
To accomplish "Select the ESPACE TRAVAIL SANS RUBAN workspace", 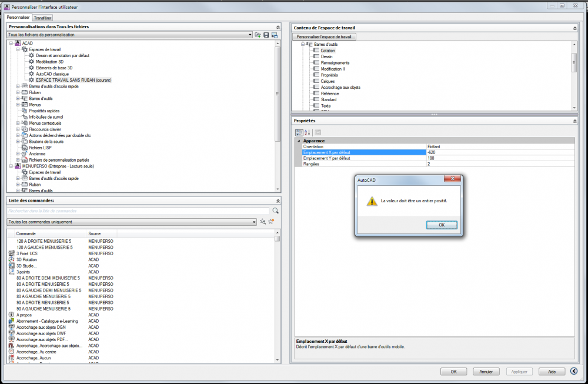I will [73, 80].
